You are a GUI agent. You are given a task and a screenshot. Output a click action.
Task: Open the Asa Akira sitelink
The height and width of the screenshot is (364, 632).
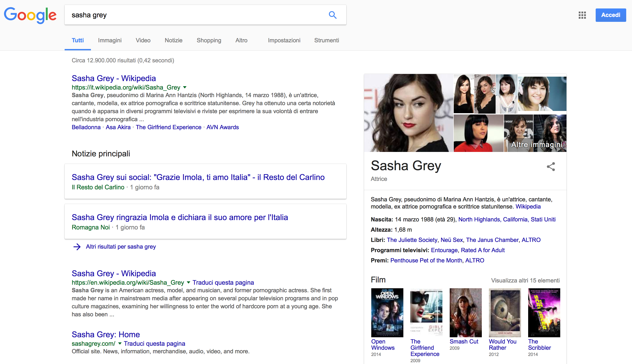coord(118,127)
